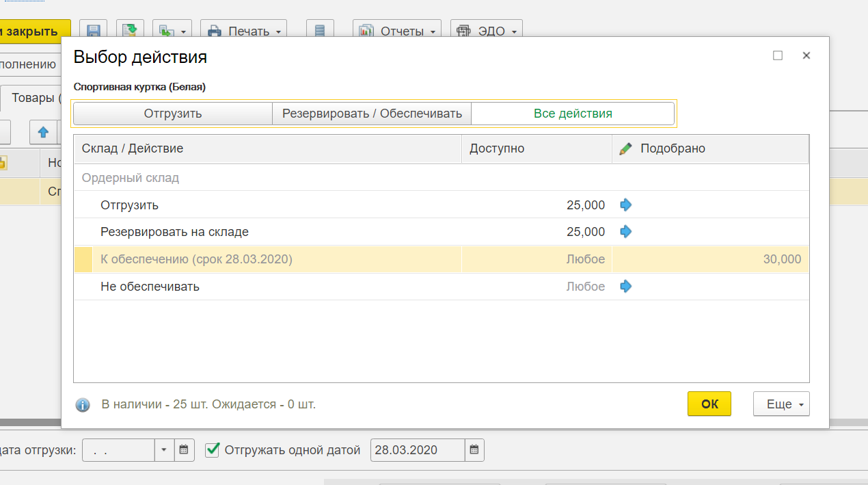Click the blue up arrow move button
This screenshot has height=485, width=868.
(x=43, y=131)
